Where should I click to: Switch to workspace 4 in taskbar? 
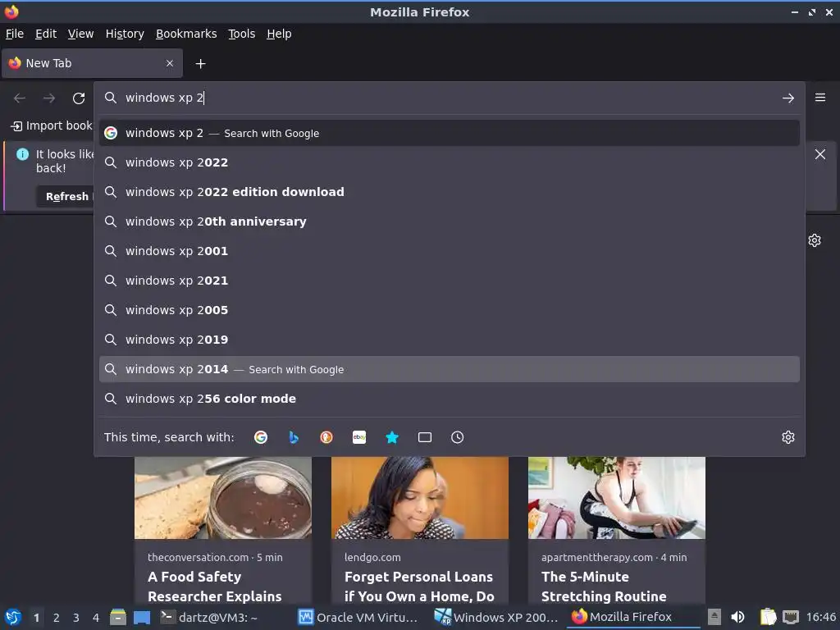point(96,618)
